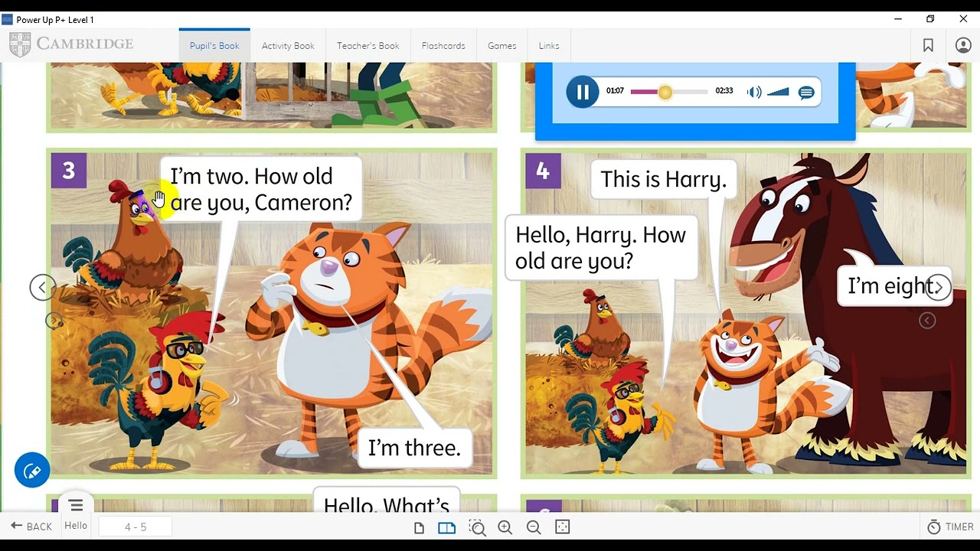980x551 pixels.
Task: Open the hamburger contents menu
Action: (76, 505)
